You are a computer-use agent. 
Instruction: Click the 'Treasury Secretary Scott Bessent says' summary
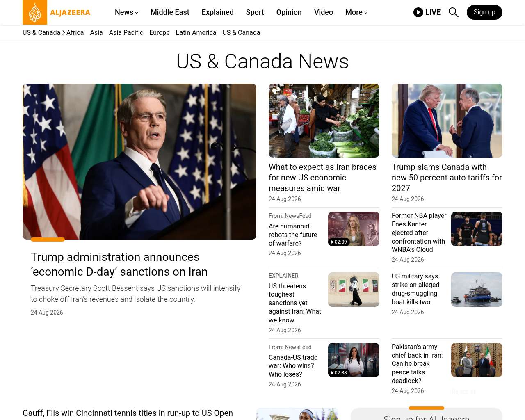click(x=135, y=294)
